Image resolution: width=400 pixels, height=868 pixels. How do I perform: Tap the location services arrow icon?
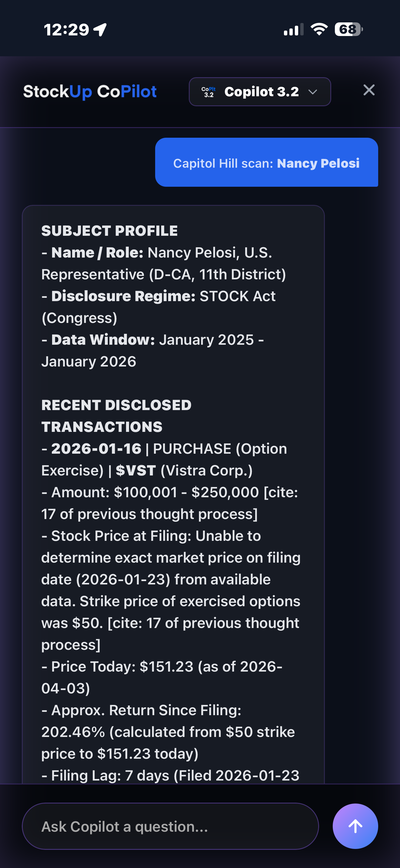pos(100,30)
